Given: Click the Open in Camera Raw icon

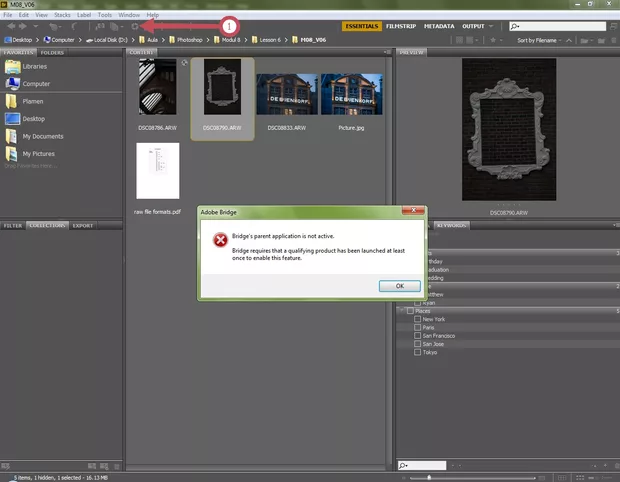Looking at the screenshot, I should 134,26.
